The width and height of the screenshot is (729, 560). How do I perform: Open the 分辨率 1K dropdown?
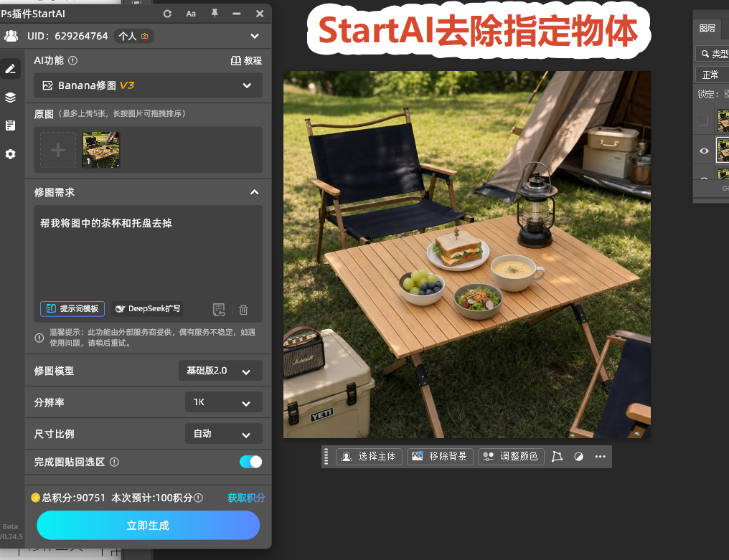pyautogui.click(x=224, y=402)
